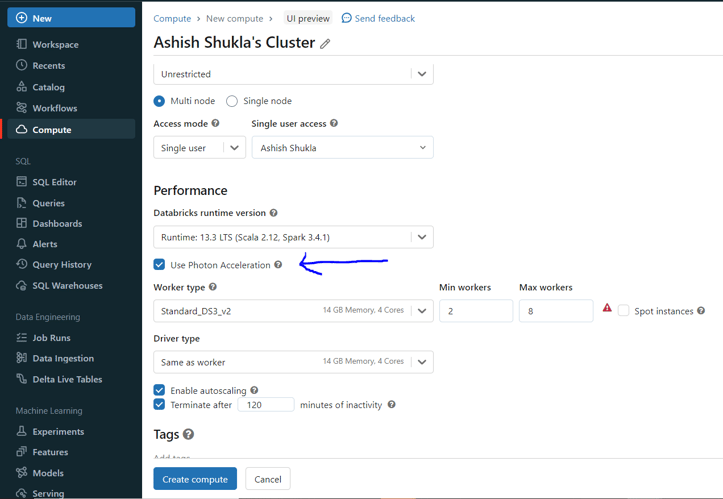723x499 pixels.
Task: Open the Ashish Shukla user access dropdown
Action: point(343,148)
